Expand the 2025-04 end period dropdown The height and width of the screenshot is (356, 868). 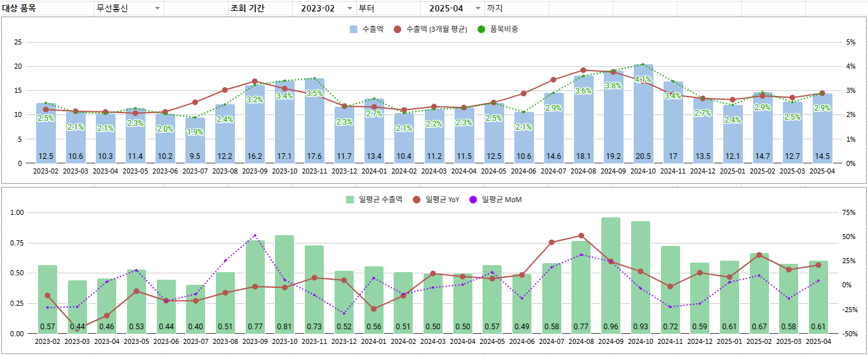pyautogui.click(x=478, y=8)
